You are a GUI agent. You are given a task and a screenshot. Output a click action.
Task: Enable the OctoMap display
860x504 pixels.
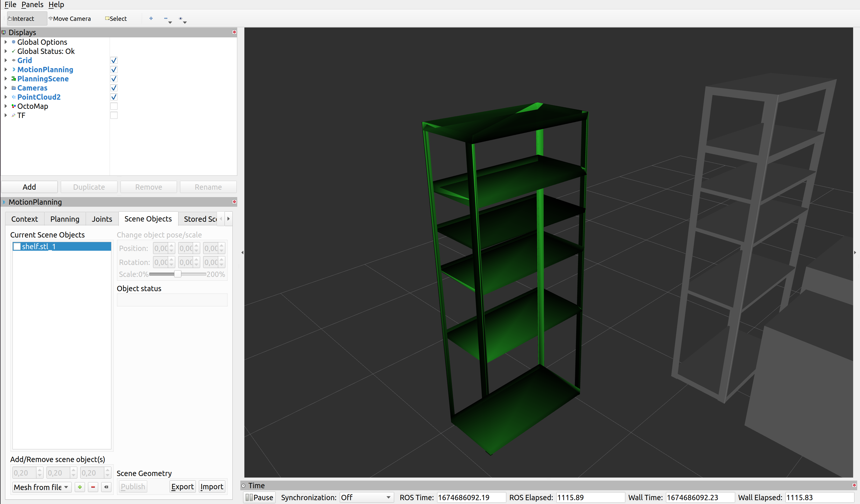coord(114,106)
